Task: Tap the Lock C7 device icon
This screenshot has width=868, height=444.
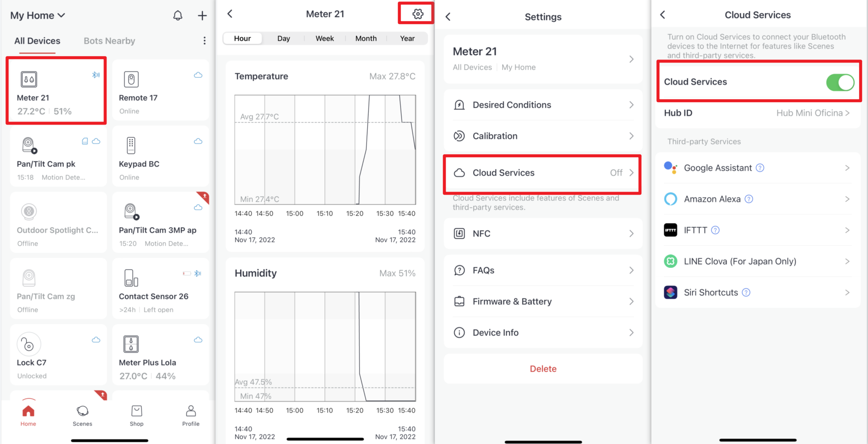Action: pyautogui.click(x=29, y=344)
